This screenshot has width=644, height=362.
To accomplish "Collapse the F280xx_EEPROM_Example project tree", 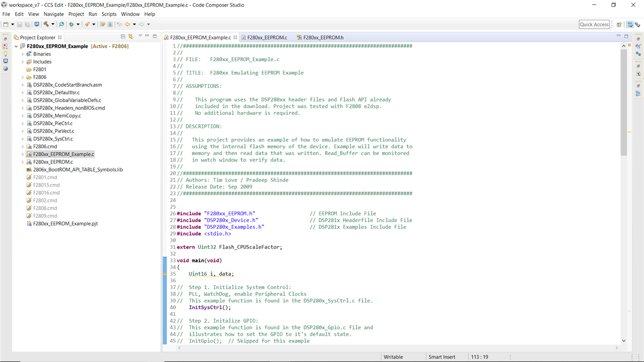I will [x=16, y=46].
